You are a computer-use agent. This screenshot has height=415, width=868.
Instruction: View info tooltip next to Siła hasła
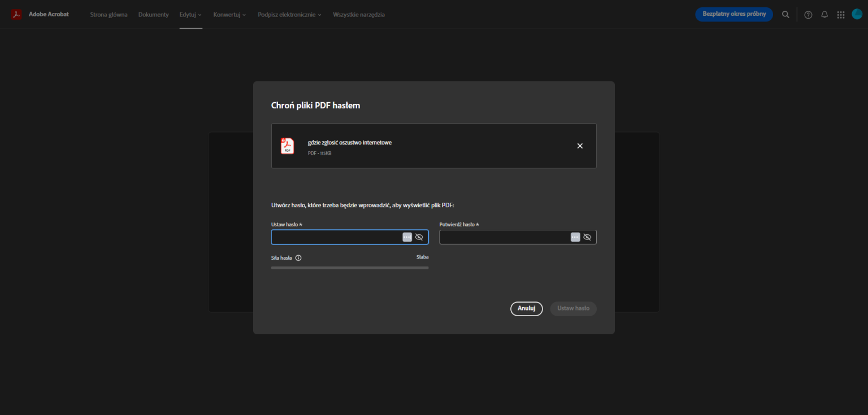click(298, 257)
